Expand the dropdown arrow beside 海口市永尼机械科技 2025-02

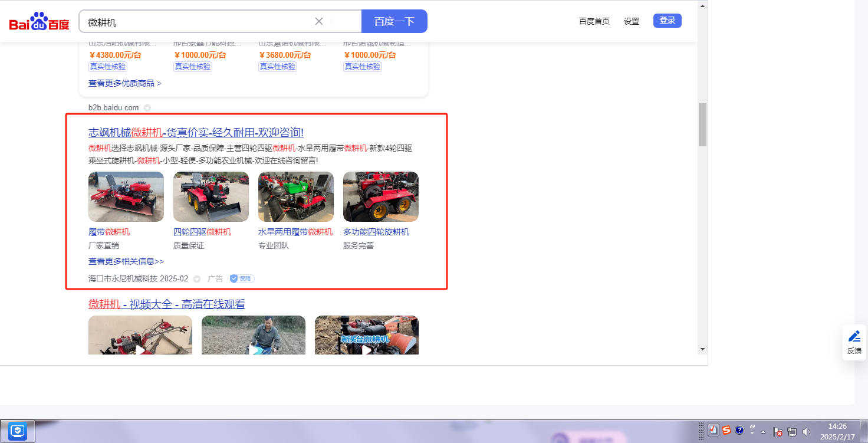tap(197, 279)
